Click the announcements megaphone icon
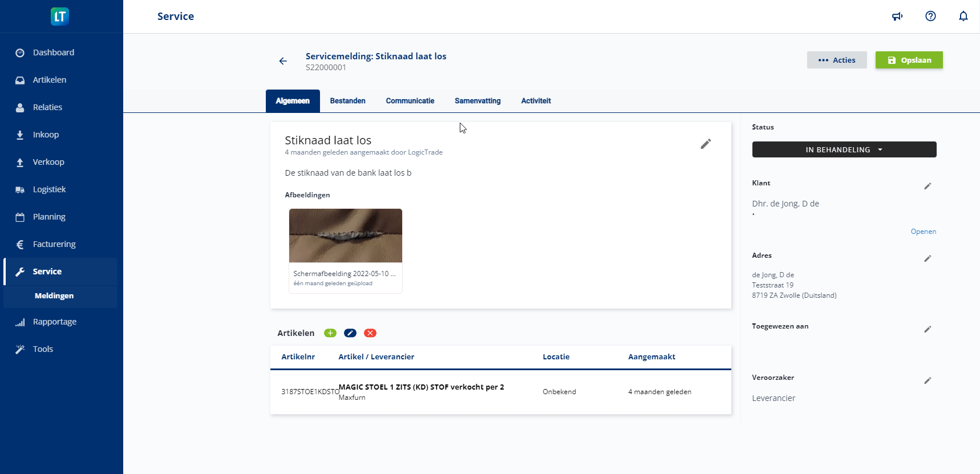Viewport: 980px width, 474px height. click(897, 17)
